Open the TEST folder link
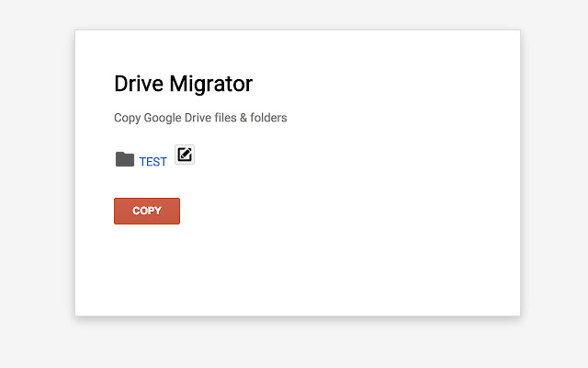 coord(153,162)
